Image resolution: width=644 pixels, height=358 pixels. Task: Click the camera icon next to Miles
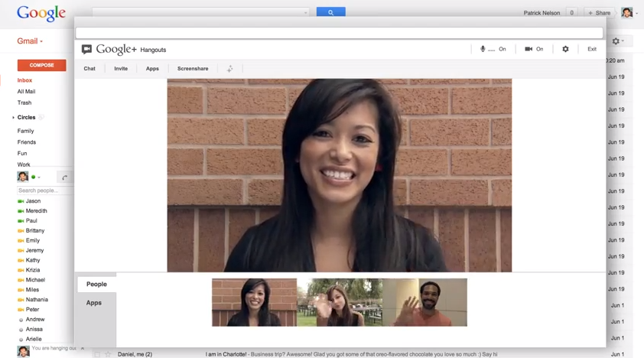(21, 290)
